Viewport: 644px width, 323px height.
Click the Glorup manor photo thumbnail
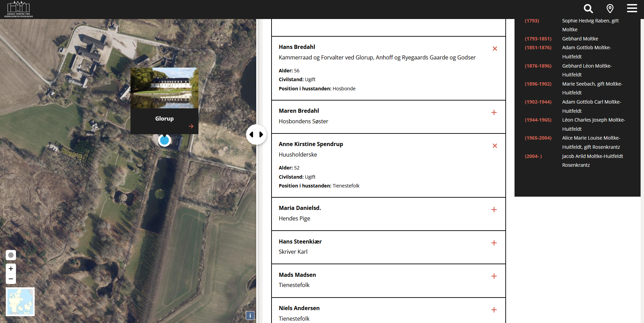tap(164, 88)
